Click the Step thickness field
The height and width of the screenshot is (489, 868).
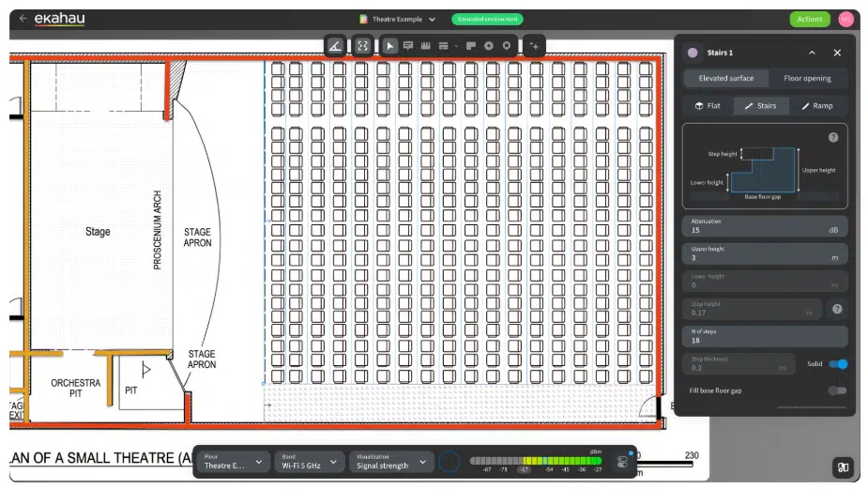click(x=739, y=364)
